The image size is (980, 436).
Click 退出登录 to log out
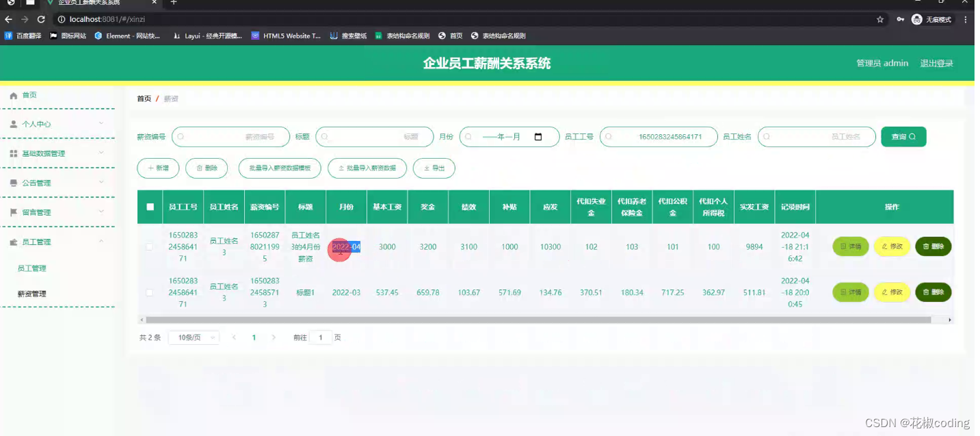[936, 63]
